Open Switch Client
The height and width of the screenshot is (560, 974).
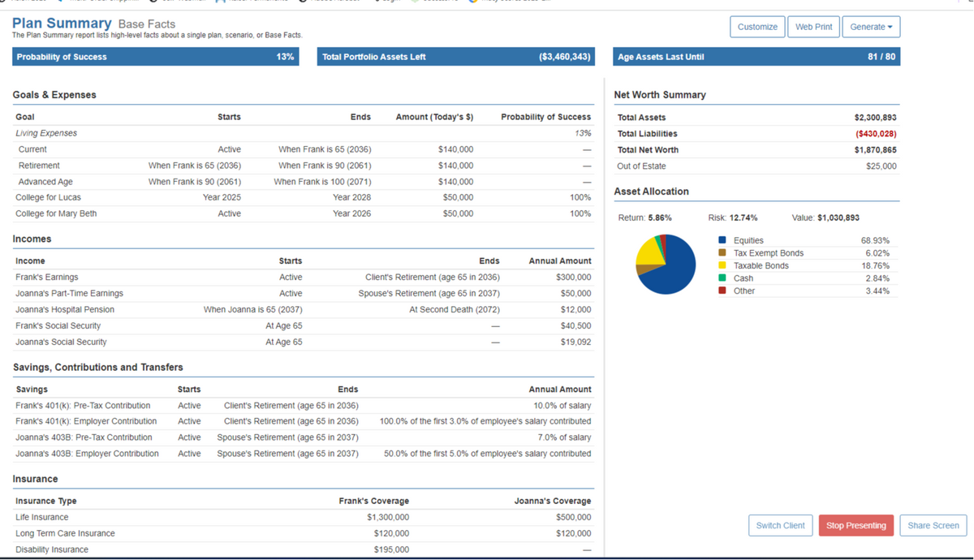click(780, 525)
